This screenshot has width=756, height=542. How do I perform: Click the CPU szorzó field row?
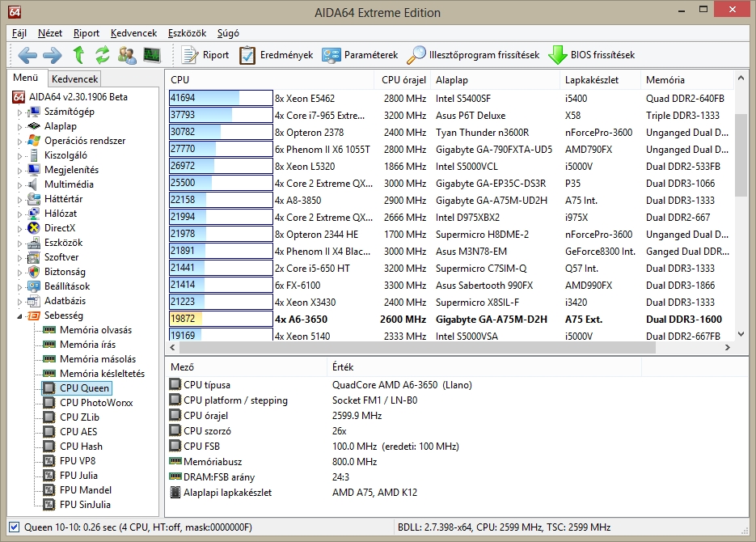pos(403,431)
